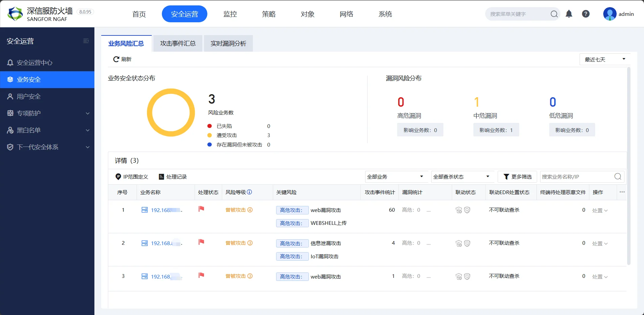Click the risk level info tooltip icon

point(249,192)
